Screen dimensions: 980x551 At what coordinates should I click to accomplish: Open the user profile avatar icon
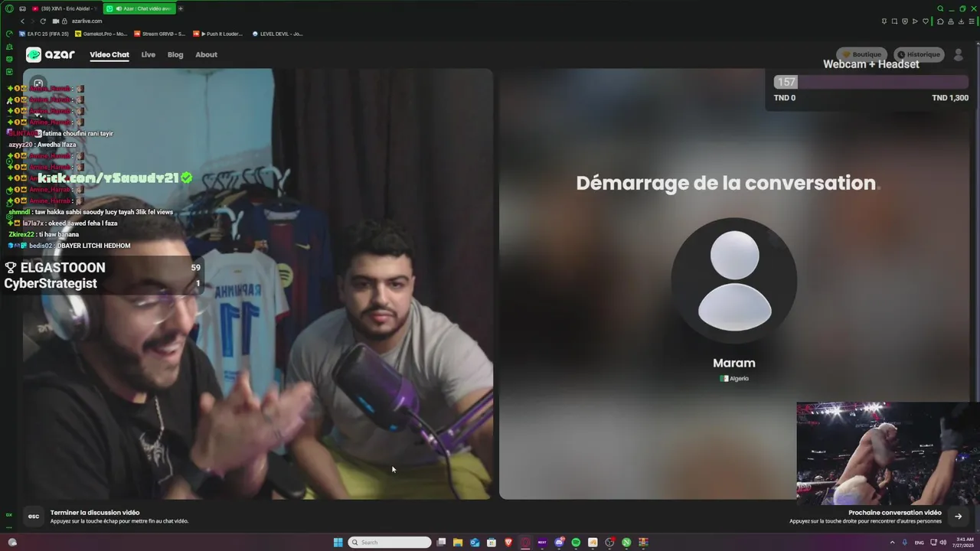pos(959,54)
